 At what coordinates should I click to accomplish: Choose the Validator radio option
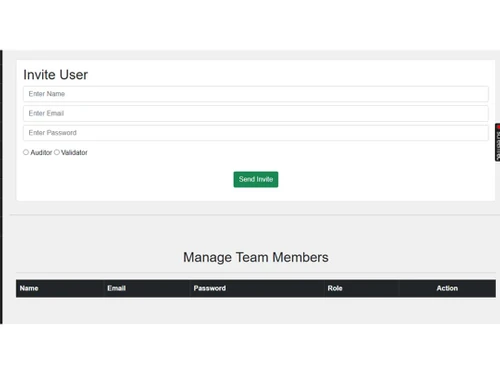[57, 152]
